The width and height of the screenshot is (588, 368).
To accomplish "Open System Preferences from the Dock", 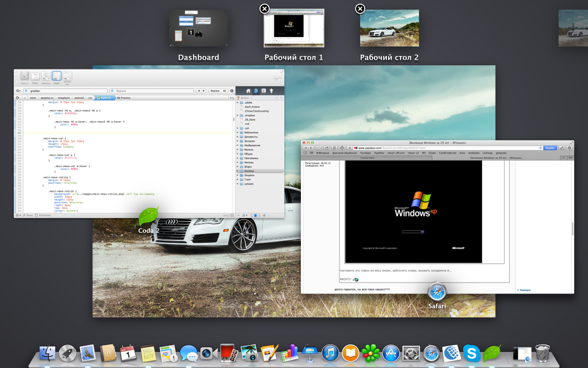I will [411, 353].
